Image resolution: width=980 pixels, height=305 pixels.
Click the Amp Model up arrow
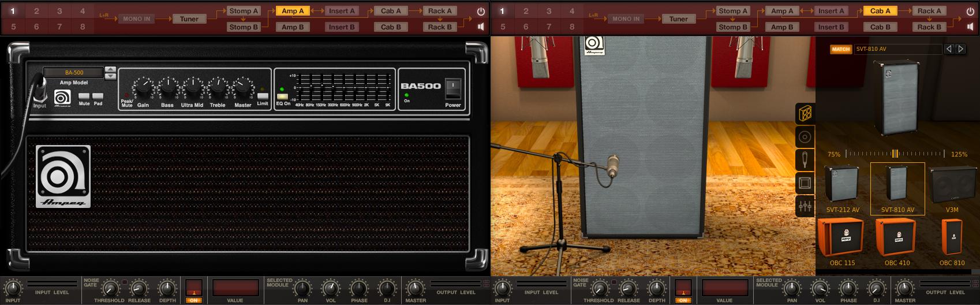pos(110,70)
